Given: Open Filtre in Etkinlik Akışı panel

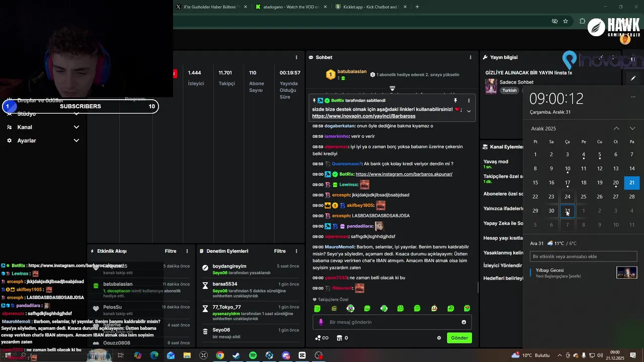Looking at the screenshot, I should [171, 251].
